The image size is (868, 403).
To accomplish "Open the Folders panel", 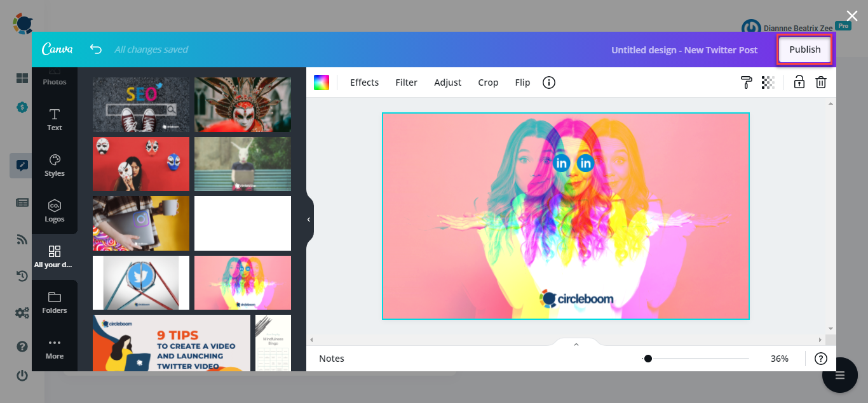I will (54, 303).
